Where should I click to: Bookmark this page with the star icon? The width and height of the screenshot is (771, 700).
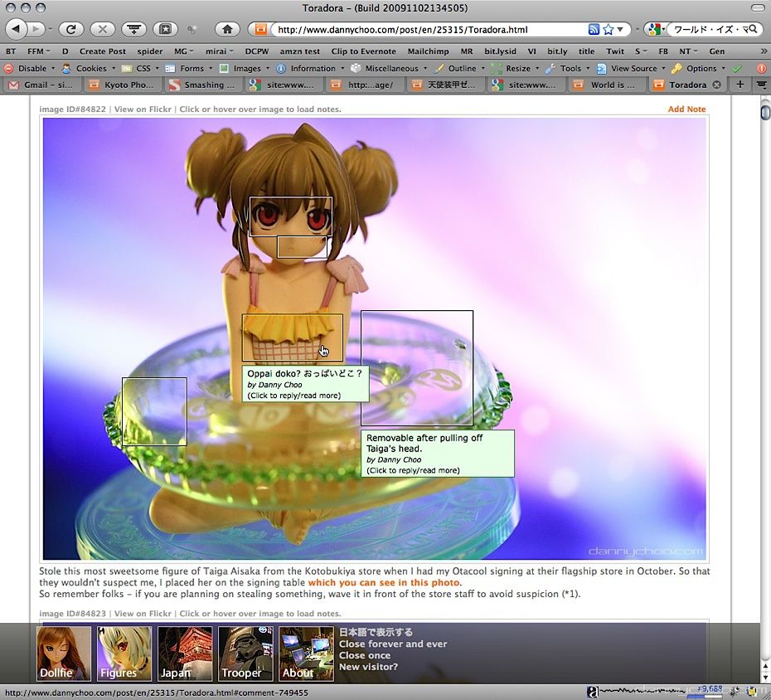(x=609, y=30)
